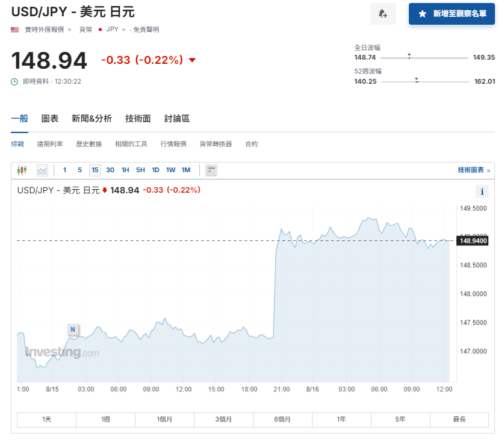Open the 技術圖表 expander link
The height and width of the screenshot is (442, 504).
tap(473, 170)
